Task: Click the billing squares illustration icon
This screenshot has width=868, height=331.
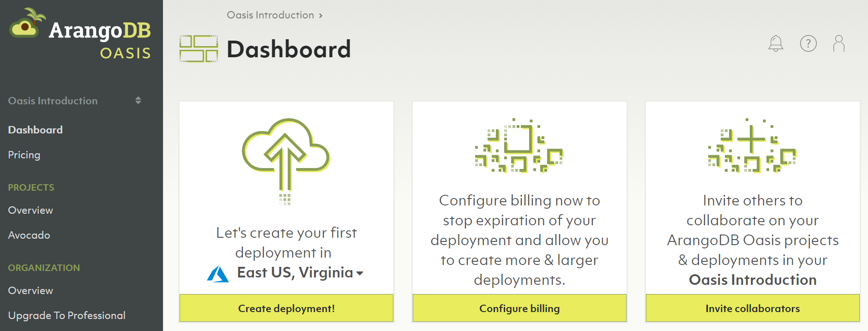Action: pyautogui.click(x=519, y=145)
